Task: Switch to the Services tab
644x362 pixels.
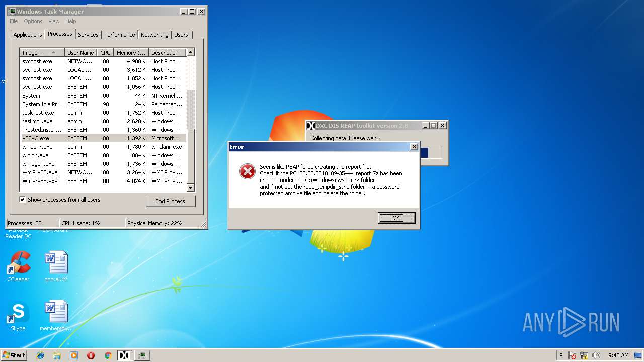Action: point(88,35)
